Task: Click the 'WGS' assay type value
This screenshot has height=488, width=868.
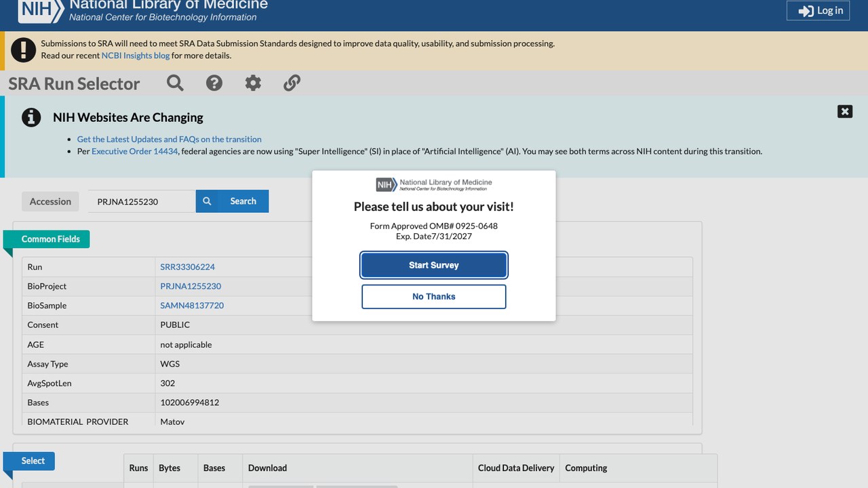Action: point(170,364)
